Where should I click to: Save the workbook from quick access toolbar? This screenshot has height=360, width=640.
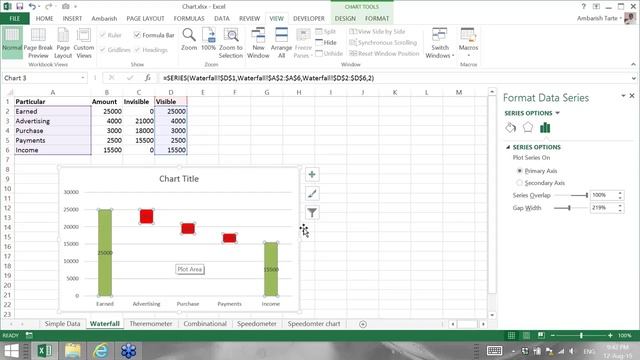[x=20, y=7]
